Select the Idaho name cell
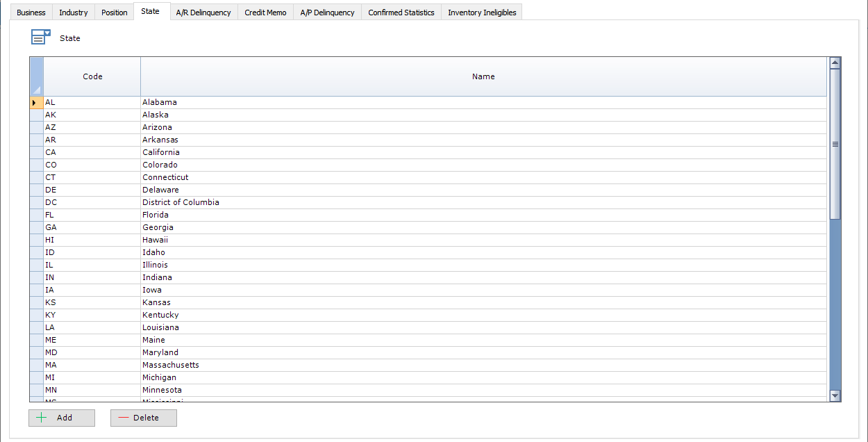 pos(483,252)
